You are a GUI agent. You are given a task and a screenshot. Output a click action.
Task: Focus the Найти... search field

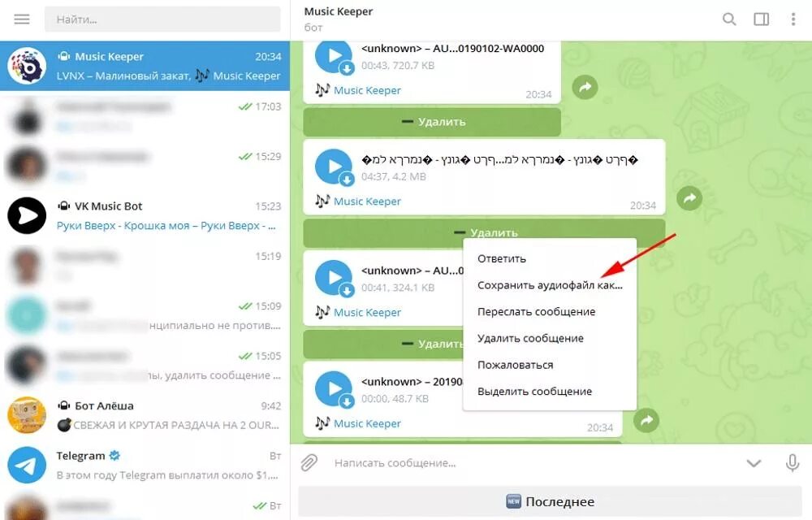[x=162, y=19]
